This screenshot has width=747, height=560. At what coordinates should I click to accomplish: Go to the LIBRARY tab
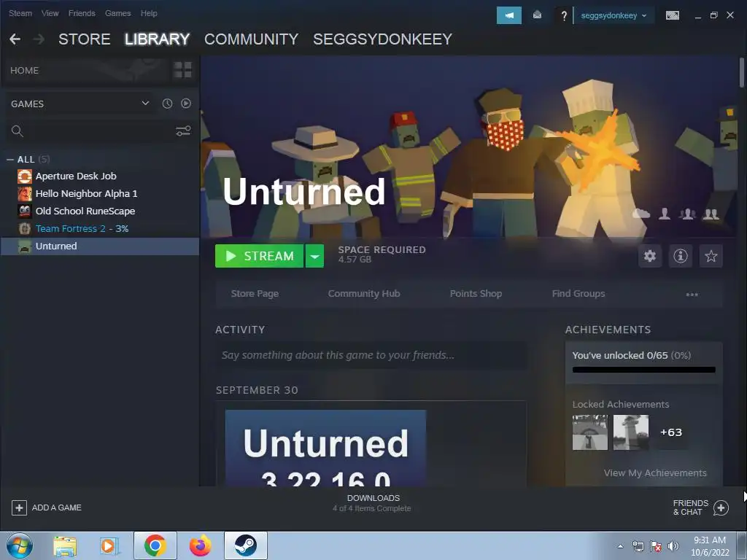pos(158,39)
